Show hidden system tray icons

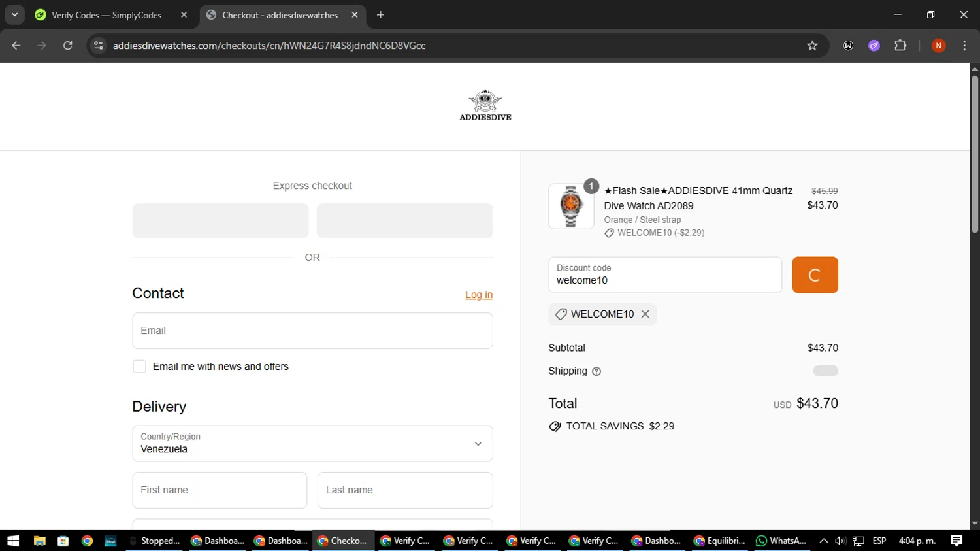tap(824, 541)
